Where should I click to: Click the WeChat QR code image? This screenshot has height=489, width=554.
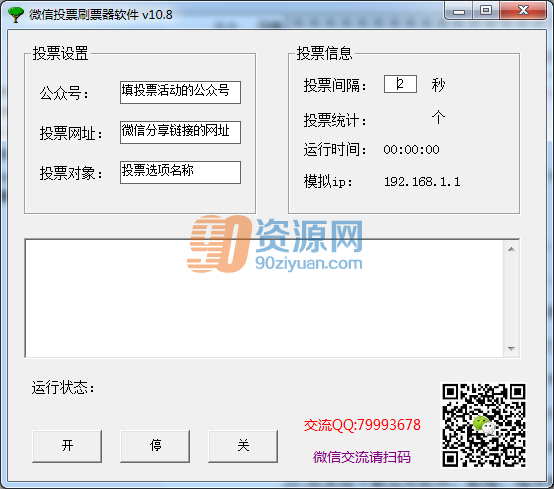coord(484,425)
